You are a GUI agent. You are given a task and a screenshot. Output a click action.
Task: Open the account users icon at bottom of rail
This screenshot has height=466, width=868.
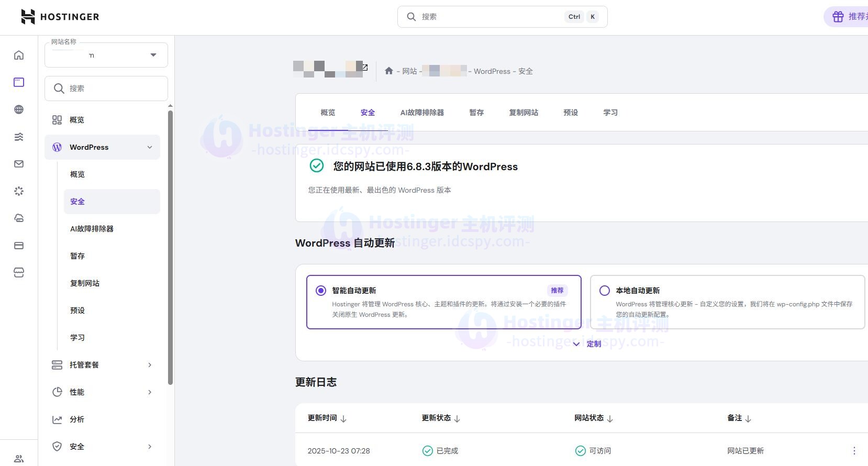coord(19,459)
